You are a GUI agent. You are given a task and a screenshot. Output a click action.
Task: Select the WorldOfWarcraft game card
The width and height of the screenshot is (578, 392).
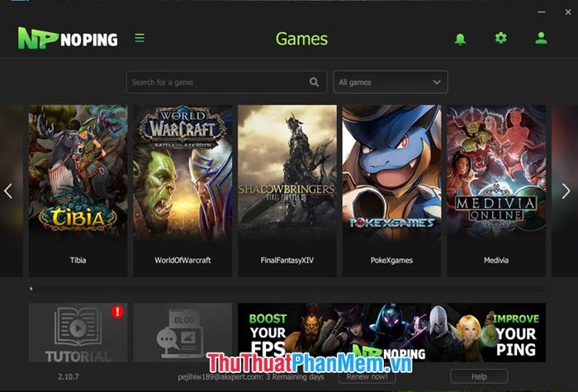(182, 191)
